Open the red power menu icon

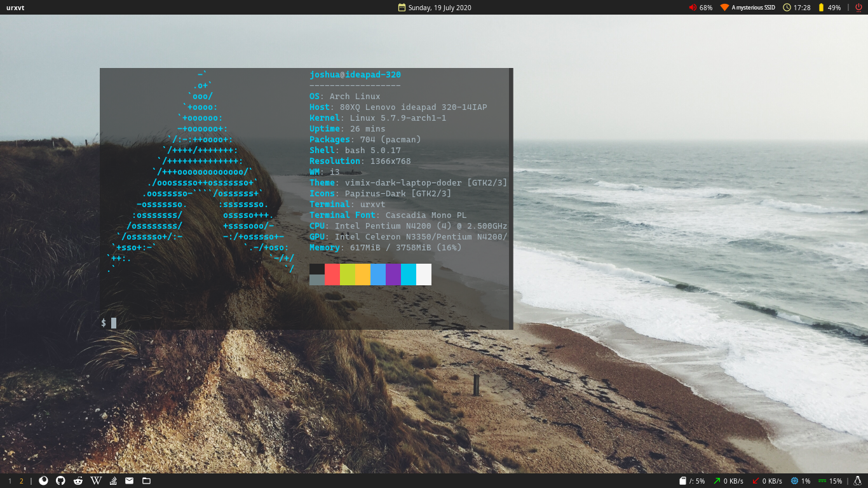tap(858, 8)
